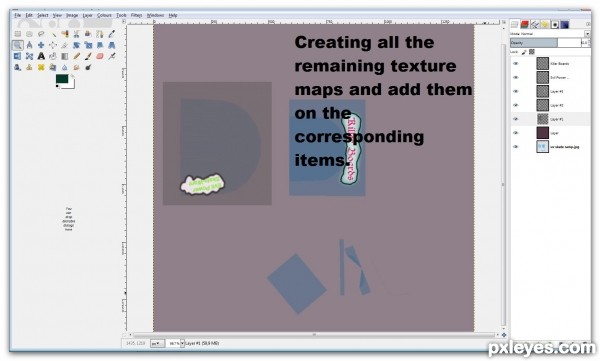Hide the Evil Power layer
Screen dimensions: 600x361
point(516,77)
